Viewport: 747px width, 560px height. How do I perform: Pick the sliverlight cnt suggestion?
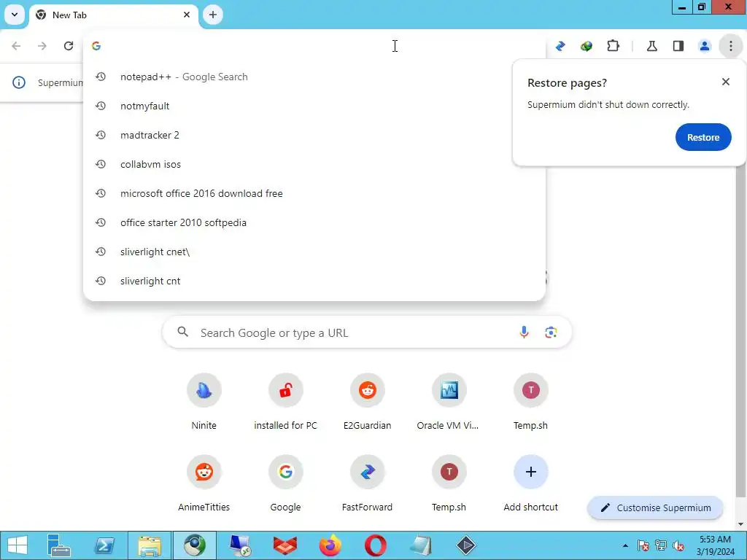tap(314, 281)
